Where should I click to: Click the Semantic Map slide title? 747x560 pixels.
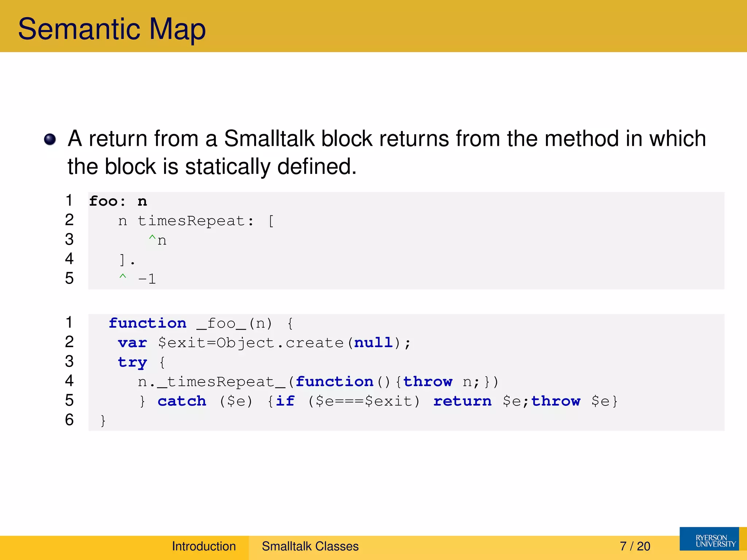[112, 29]
